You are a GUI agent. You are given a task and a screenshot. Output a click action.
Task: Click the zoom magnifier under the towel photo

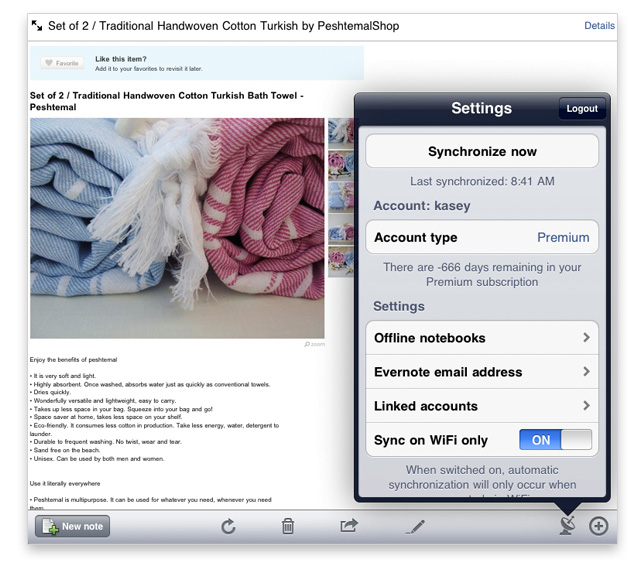(315, 344)
